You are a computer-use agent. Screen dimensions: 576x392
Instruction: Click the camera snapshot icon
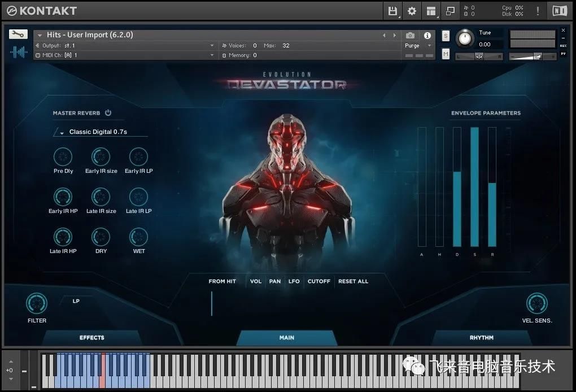(x=410, y=35)
